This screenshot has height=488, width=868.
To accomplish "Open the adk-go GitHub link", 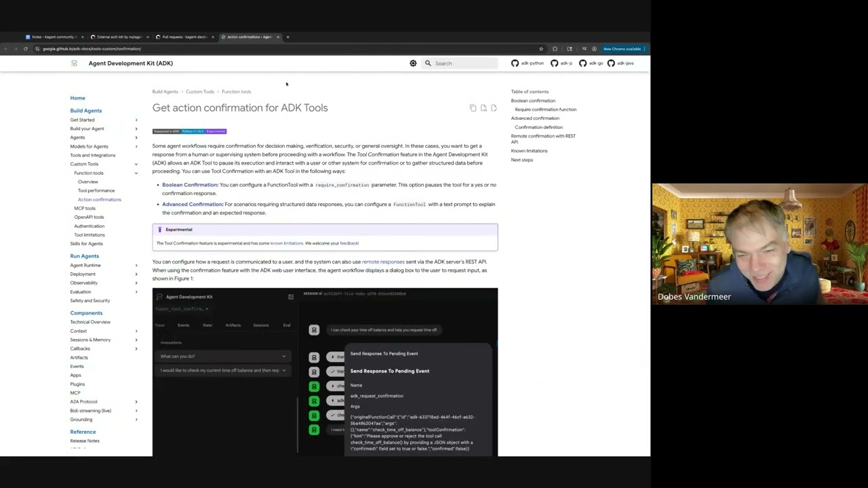I will pyautogui.click(x=591, y=63).
